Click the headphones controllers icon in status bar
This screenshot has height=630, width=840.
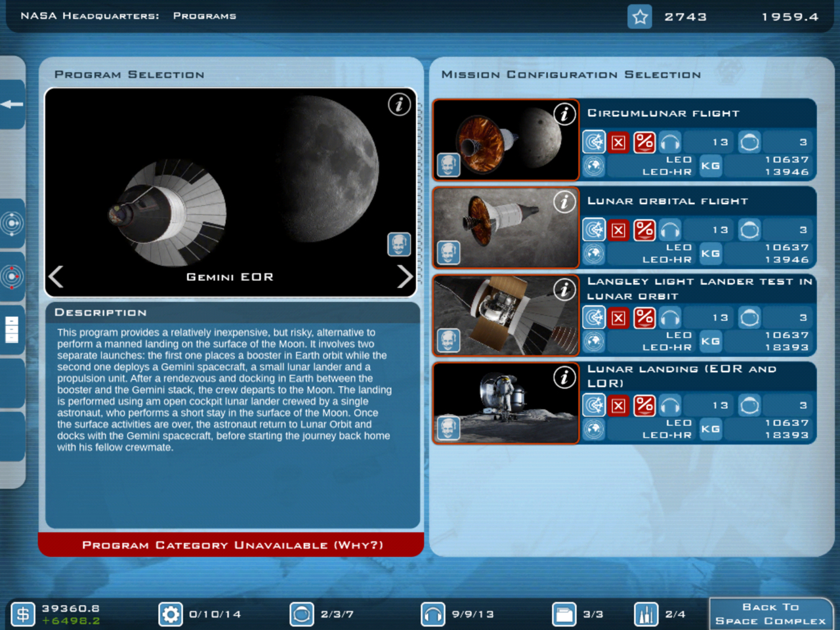(433, 615)
